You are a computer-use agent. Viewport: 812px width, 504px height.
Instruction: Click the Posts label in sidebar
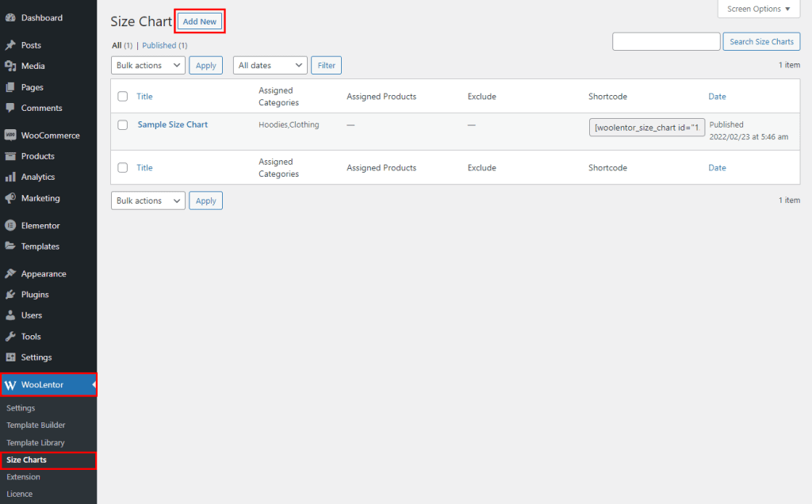[x=31, y=45]
